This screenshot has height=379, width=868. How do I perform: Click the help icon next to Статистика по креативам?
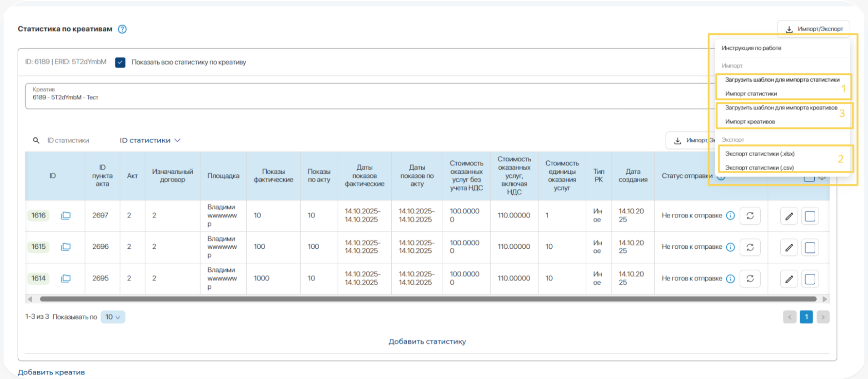click(122, 29)
